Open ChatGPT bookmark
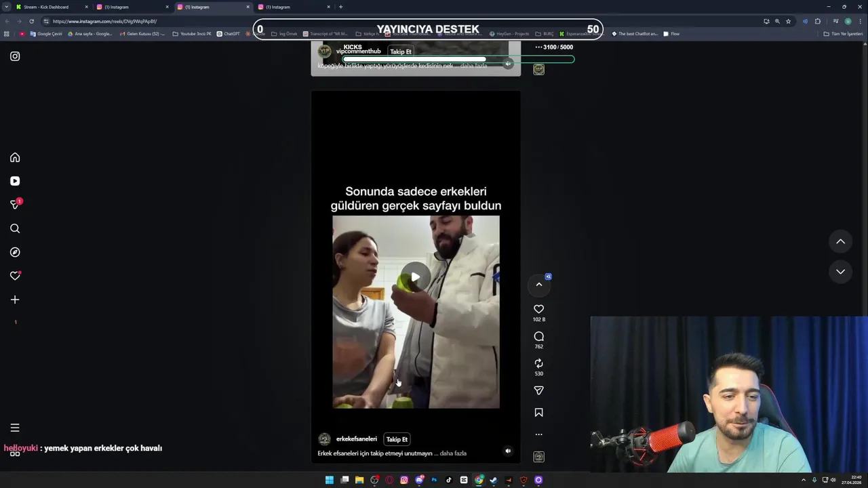868x488 pixels. pyautogui.click(x=228, y=34)
